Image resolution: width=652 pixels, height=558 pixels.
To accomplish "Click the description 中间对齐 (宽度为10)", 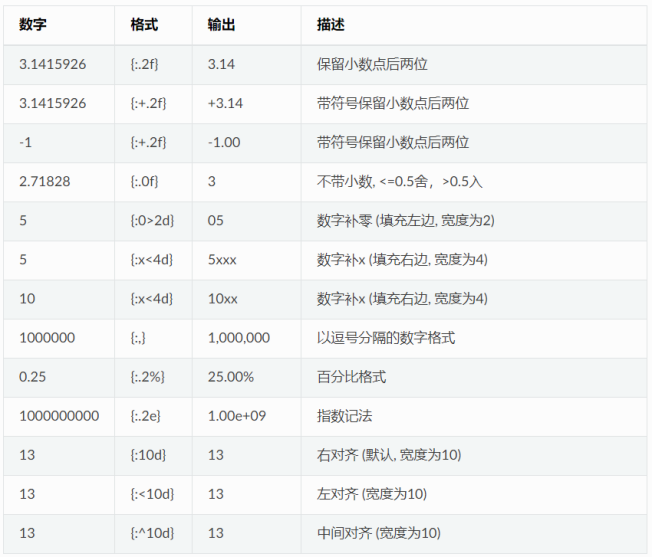I will click(x=378, y=533).
